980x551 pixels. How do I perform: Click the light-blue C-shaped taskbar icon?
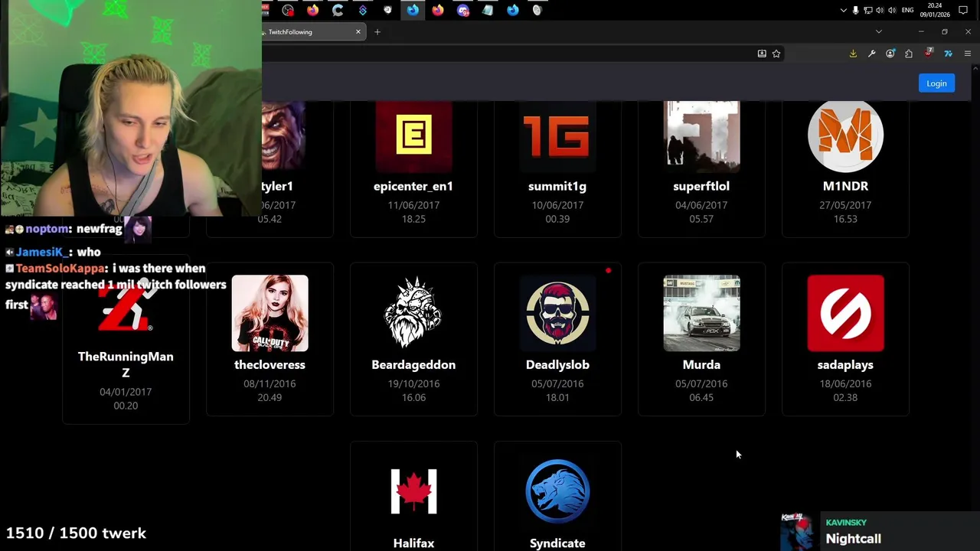point(338,10)
